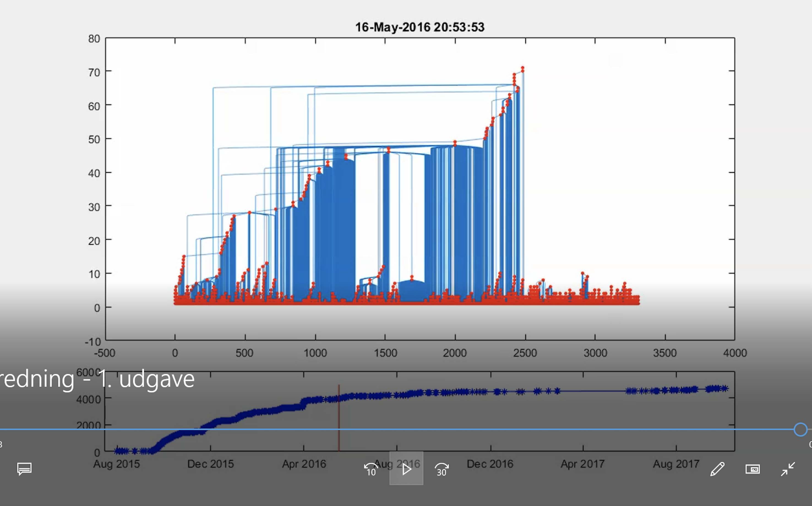Screen dimensions: 812x506
Task: Click the 'Apr 2017' date axis label
Action: pos(582,464)
